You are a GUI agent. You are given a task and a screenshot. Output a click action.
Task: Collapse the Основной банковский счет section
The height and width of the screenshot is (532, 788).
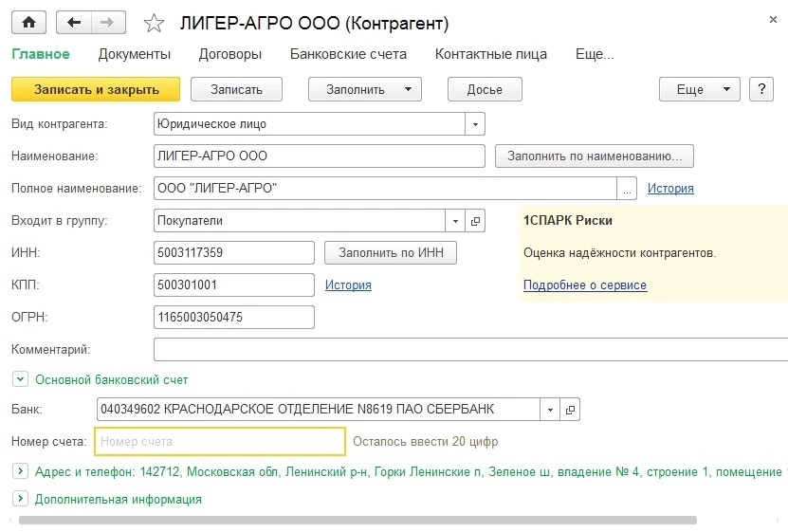pos(18,379)
